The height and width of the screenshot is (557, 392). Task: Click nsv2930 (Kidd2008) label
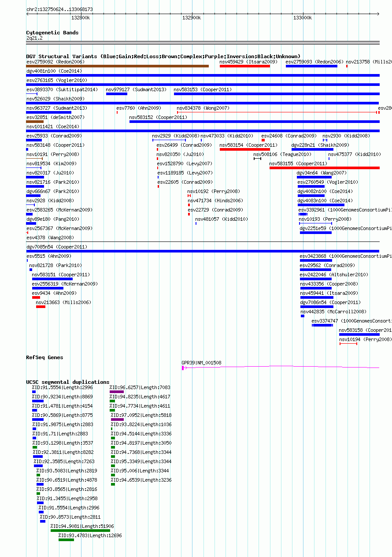346,136
